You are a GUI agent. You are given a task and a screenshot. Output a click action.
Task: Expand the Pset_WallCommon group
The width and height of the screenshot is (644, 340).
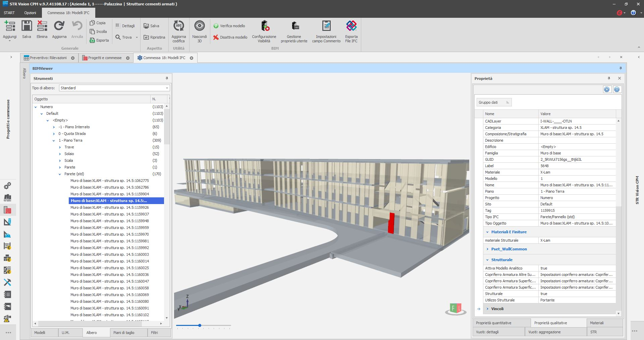[487, 249]
